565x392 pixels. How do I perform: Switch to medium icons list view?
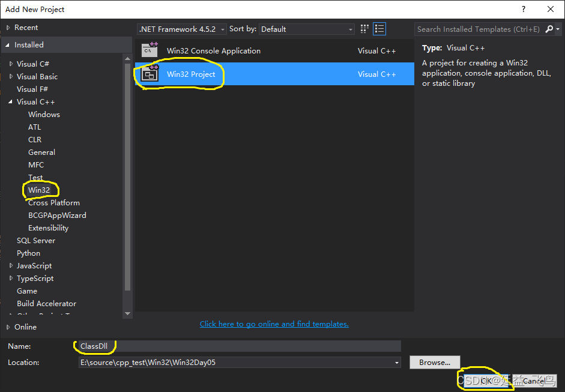tap(379, 29)
